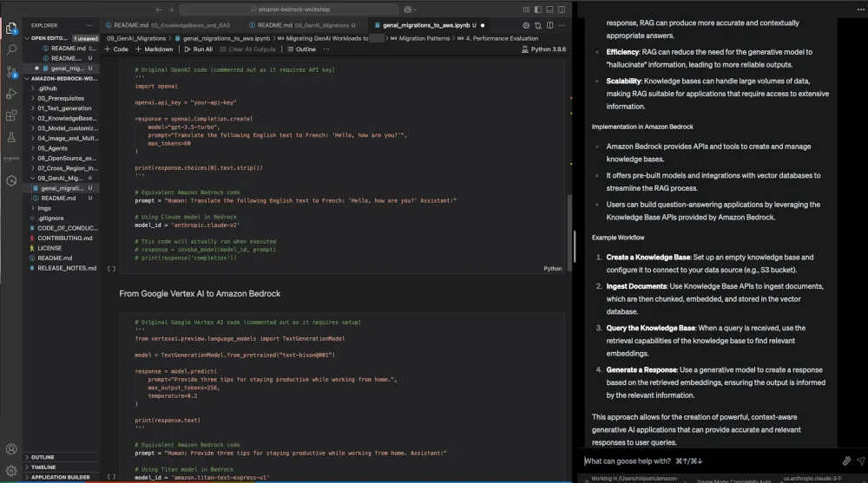
Task: Click the 4. Performance Evaluation breadcrumb
Action: pyautogui.click(x=502, y=38)
